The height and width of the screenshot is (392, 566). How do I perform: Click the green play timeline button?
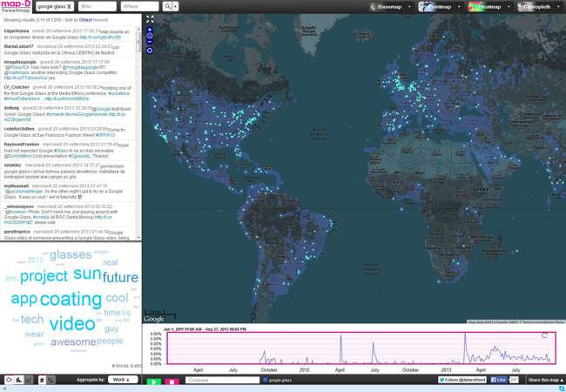point(154,382)
